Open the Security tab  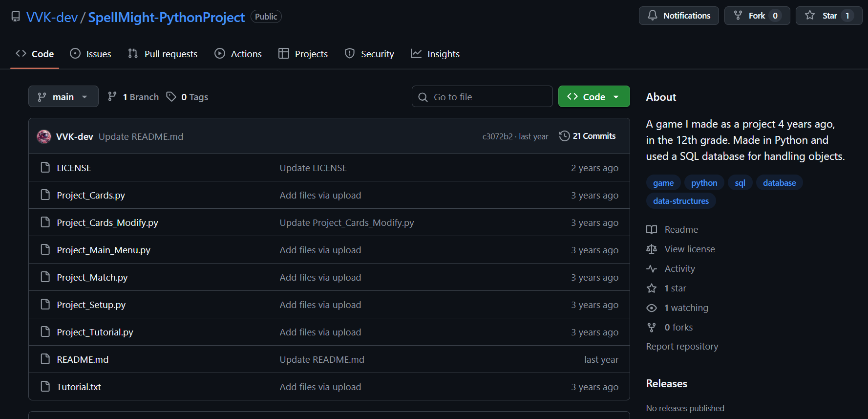(369, 54)
